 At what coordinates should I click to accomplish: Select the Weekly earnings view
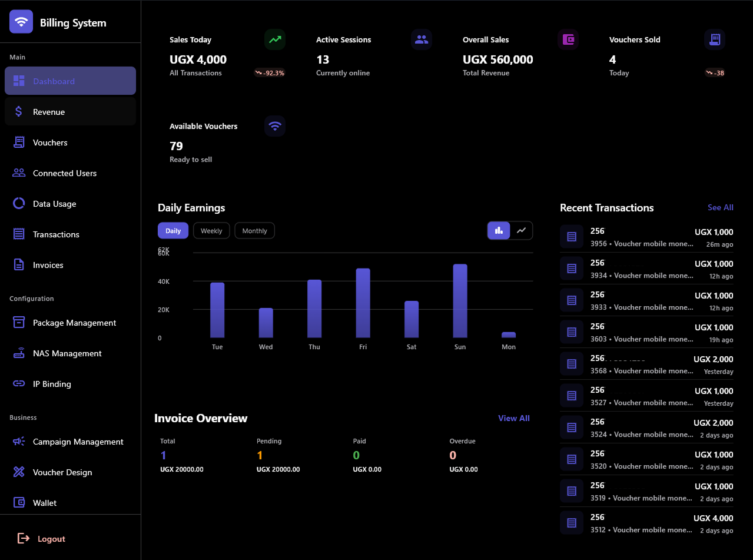211,230
